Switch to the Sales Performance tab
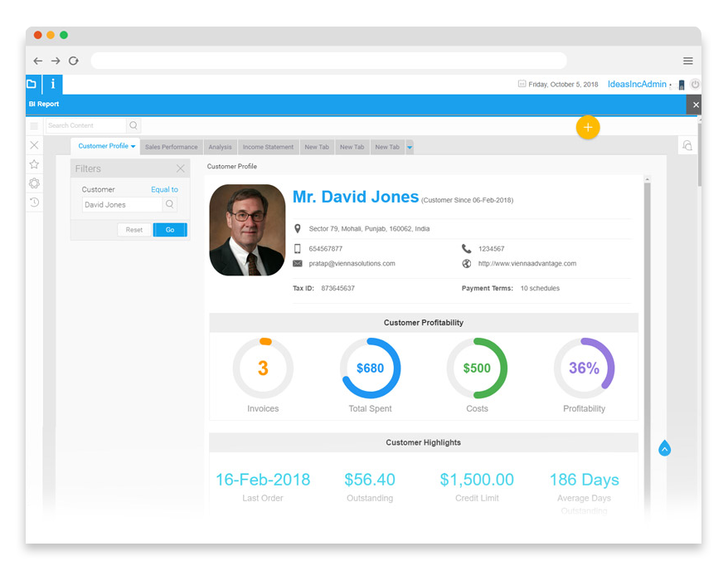 coord(172,146)
